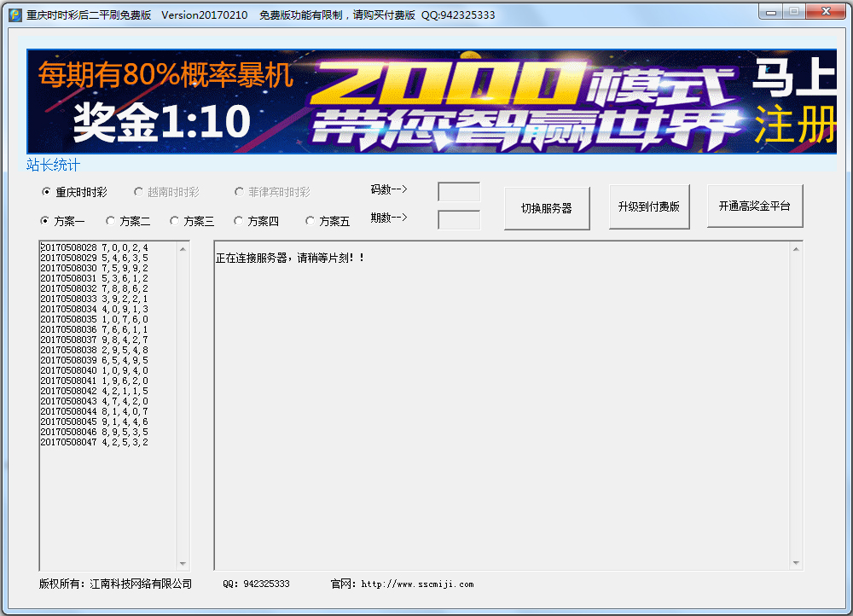Click up arrow of results list scrollbar
Screen dimensions: 853x616
tap(183, 248)
